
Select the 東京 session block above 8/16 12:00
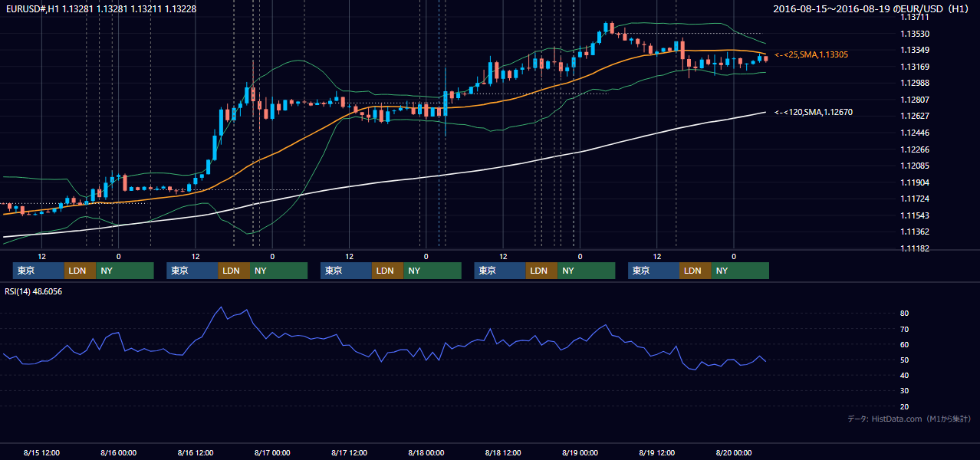tap(192, 271)
